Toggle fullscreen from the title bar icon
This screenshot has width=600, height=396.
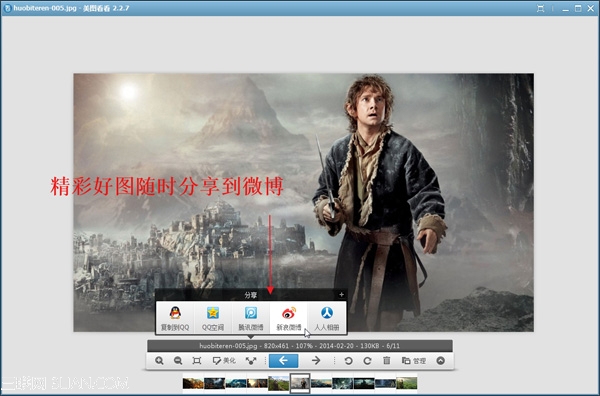[540, 8]
